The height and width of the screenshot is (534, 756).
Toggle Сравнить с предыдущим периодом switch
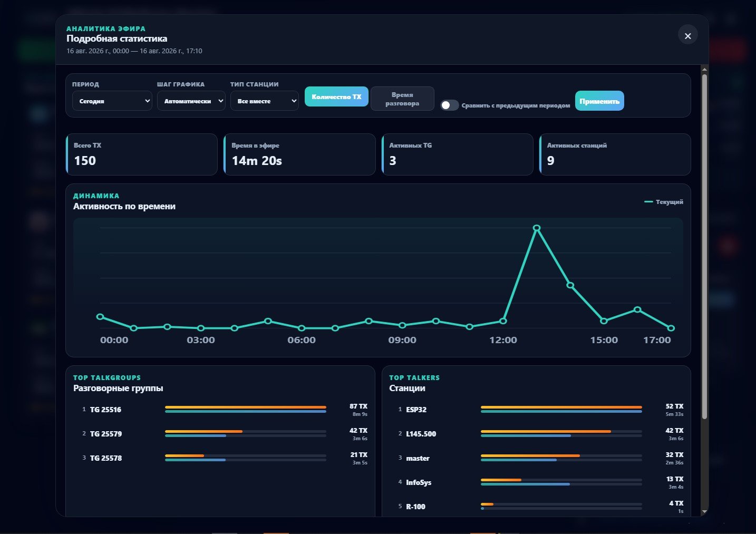449,105
